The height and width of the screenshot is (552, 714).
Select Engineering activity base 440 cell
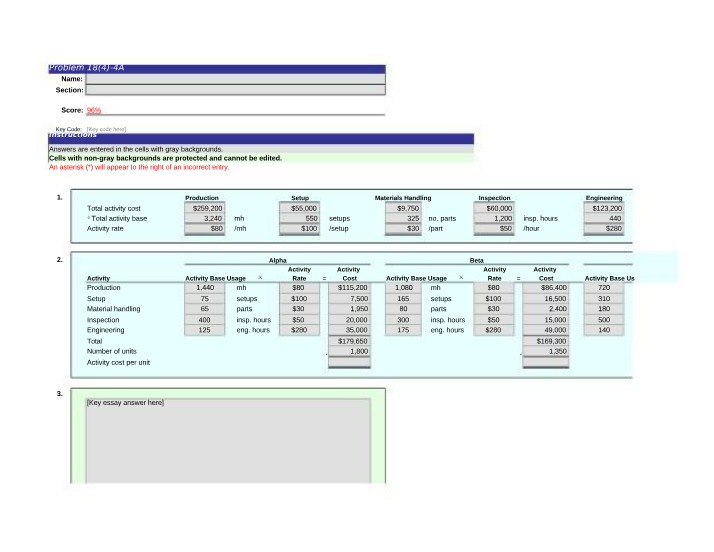tap(604, 219)
